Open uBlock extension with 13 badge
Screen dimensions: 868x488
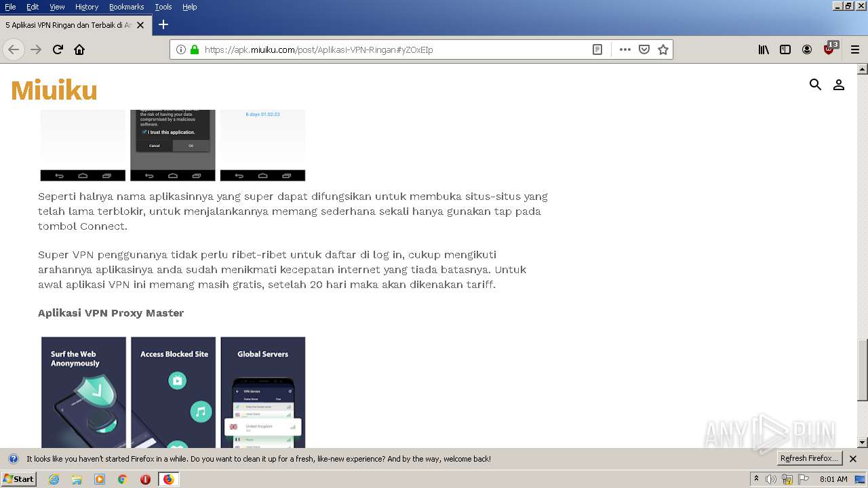click(x=830, y=49)
